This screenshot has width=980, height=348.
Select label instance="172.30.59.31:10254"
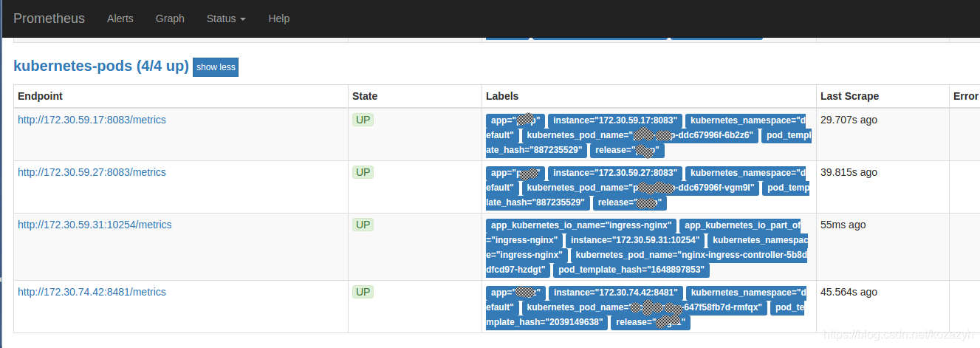pos(635,240)
